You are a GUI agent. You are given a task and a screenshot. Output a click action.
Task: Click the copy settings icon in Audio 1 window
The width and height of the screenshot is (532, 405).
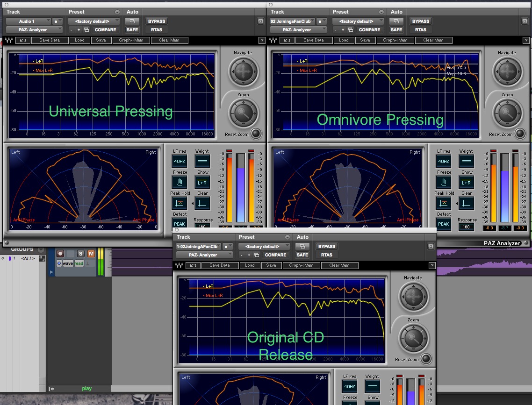click(86, 30)
